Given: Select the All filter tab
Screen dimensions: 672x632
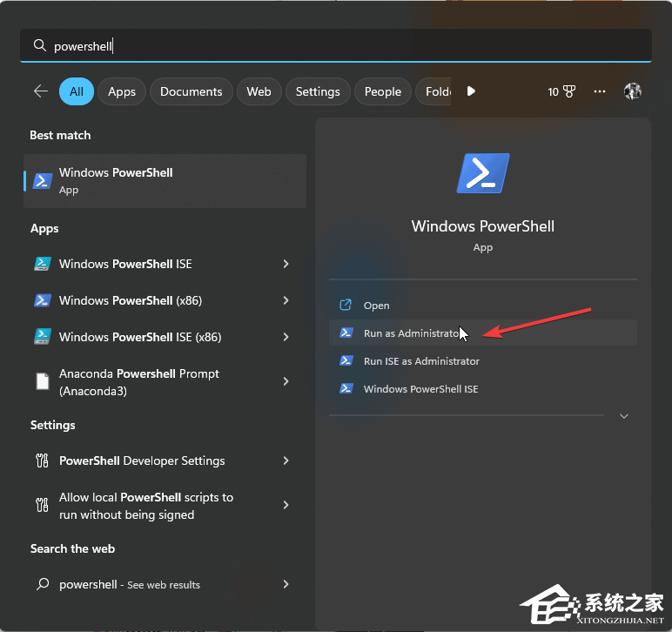Looking at the screenshot, I should tap(77, 91).
